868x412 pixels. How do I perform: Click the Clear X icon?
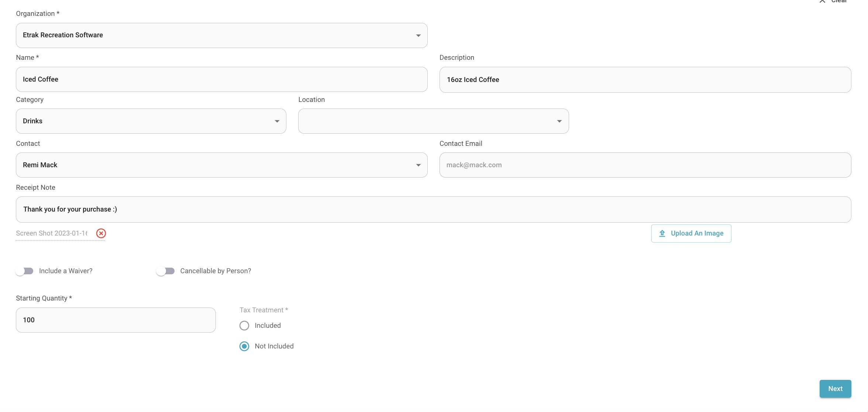click(822, 1)
